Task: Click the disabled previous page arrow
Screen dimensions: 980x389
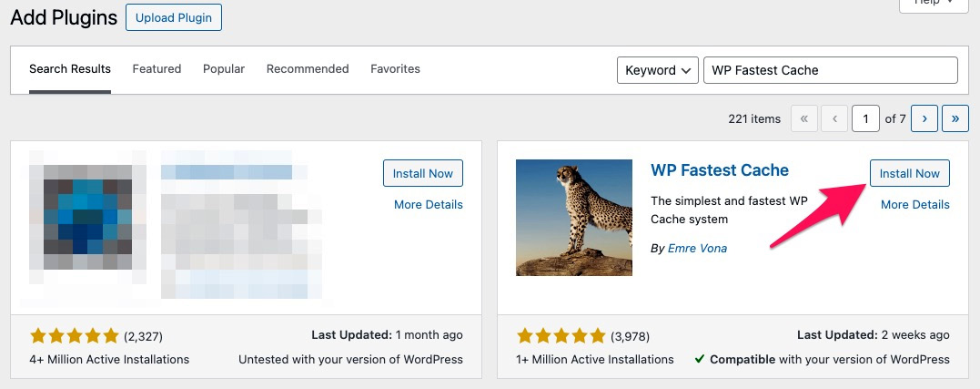Action: (x=834, y=118)
